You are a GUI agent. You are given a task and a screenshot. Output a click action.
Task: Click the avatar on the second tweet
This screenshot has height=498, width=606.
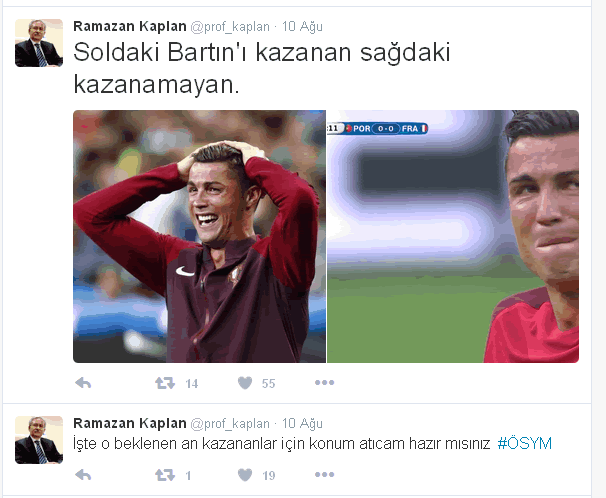[39, 440]
